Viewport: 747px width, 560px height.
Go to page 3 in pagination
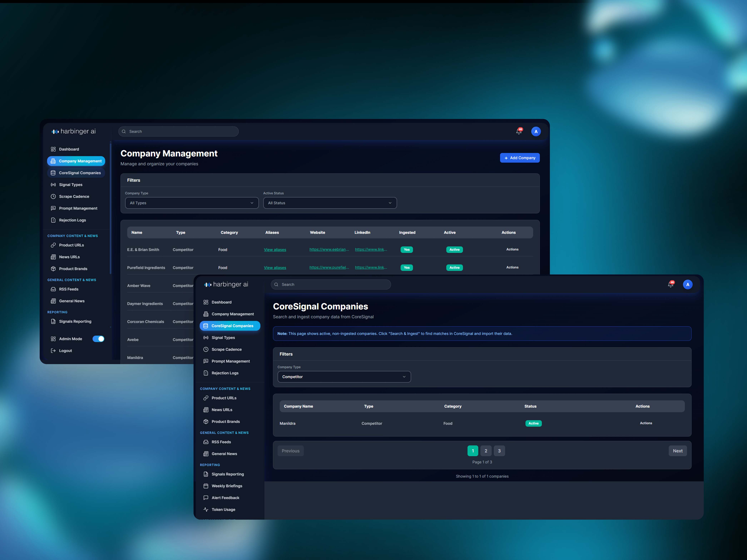[499, 451]
